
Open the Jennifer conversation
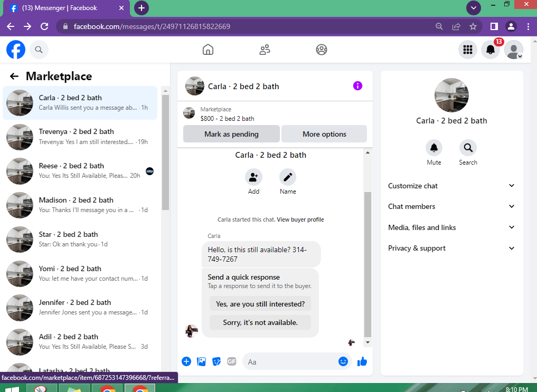80,308
